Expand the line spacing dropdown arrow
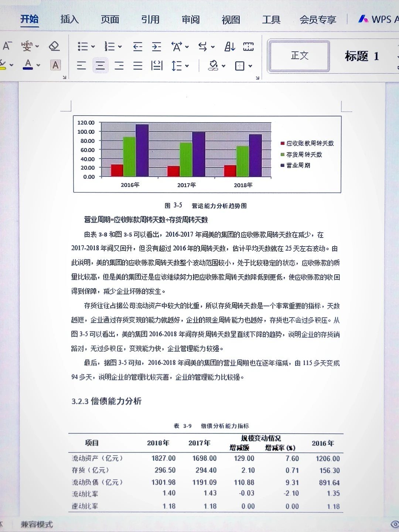This screenshot has height=532, width=399. tap(187, 66)
